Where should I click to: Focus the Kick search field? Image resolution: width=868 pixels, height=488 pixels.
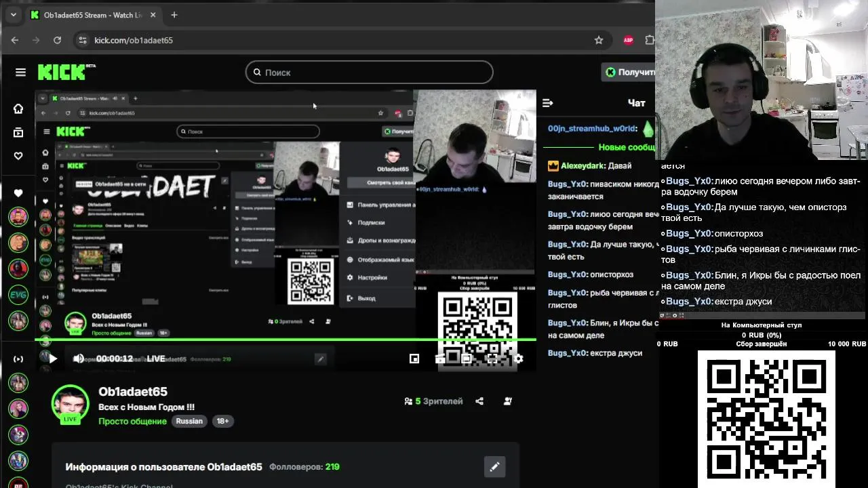coord(370,72)
